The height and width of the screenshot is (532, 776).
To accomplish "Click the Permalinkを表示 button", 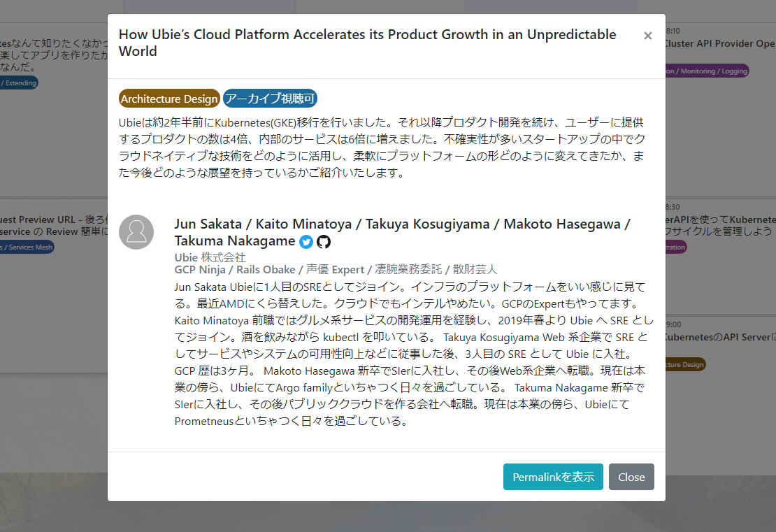I will [x=553, y=477].
